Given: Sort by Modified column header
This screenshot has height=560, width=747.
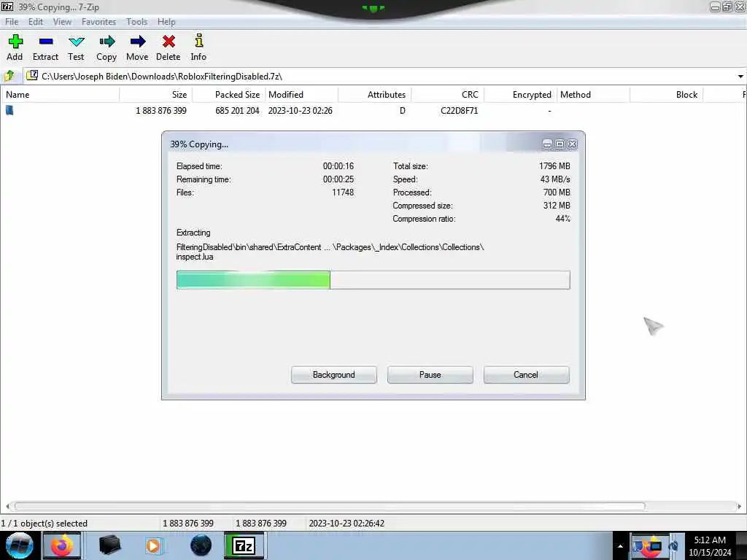Looking at the screenshot, I should click(x=301, y=94).
